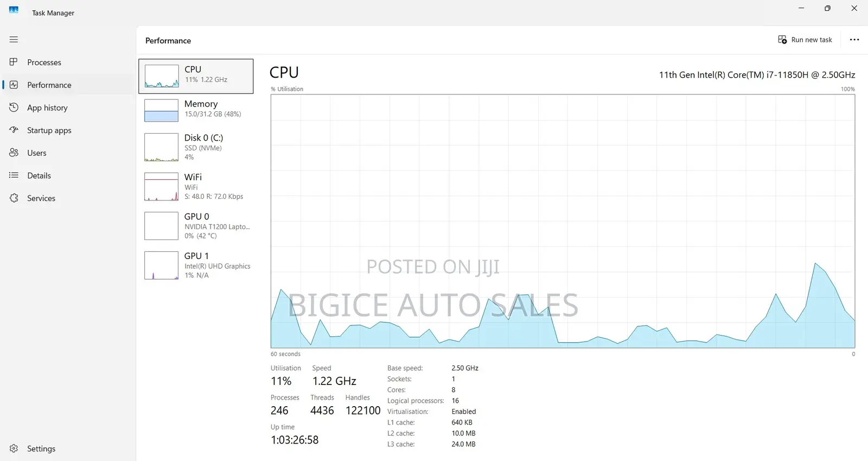
Task: Click the Processes grid icon
Action: point(14,62)
